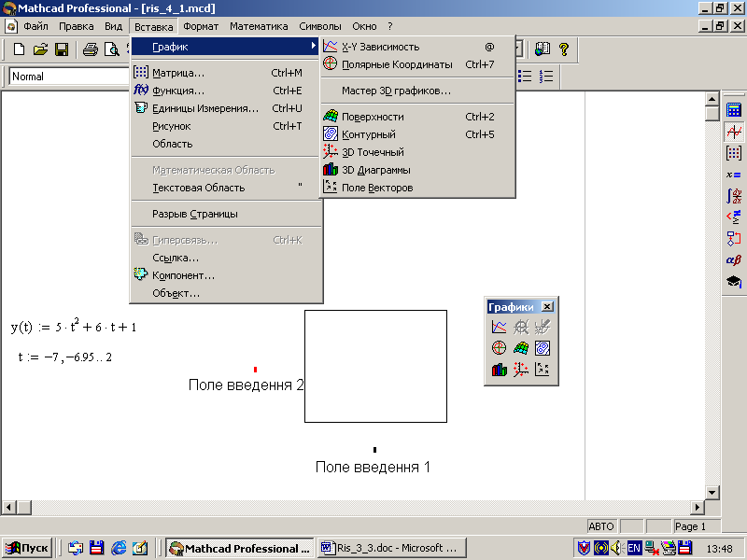Open the Symbolic keyword palette (graduation cap)
The image size is (747, 560).
point(734,282)
